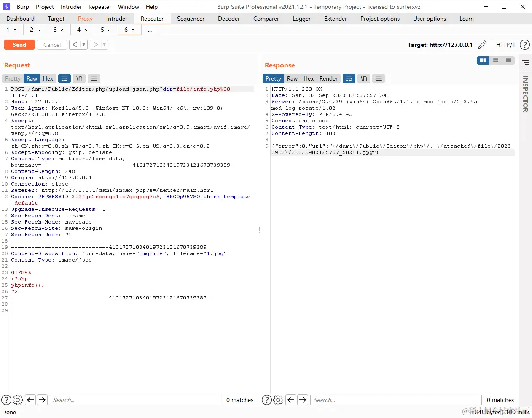532x418 pixels.
Task: Open the INSPECTOR side panel label
Action: click(525, 94)
